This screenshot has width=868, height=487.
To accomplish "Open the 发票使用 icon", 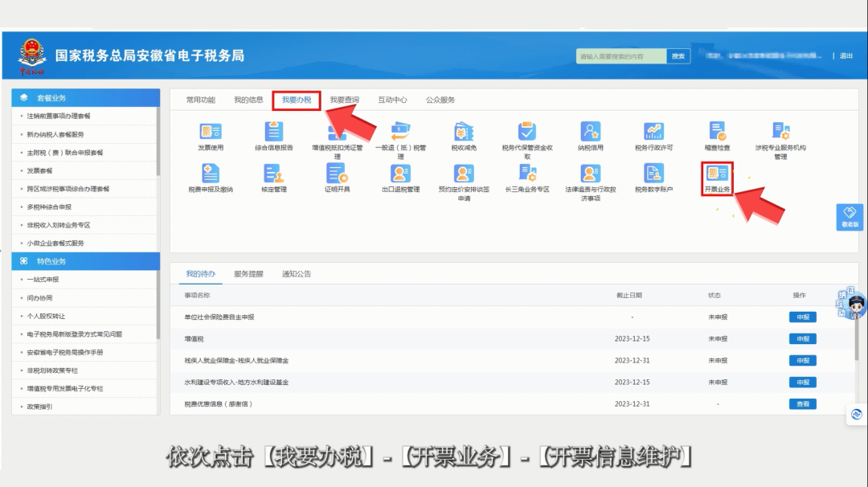I will coord(211,132).
